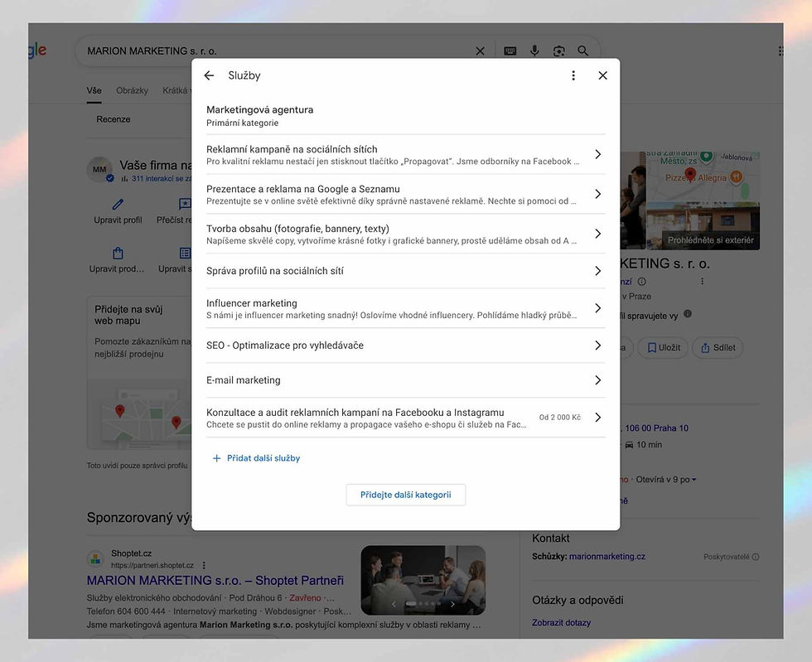Click the microphone icon in the search bar
Image resolution: width=812 pixels, height=662 pixels.
point(534,50)
